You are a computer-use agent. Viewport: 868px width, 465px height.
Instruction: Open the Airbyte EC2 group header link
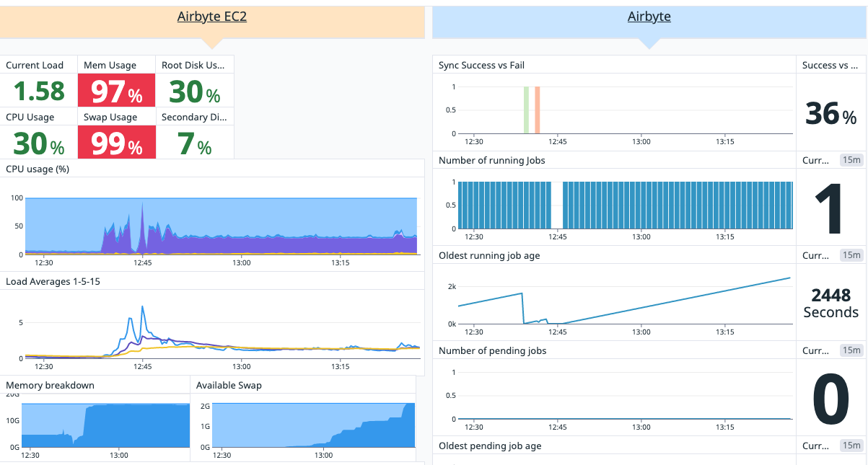point(212,17)
